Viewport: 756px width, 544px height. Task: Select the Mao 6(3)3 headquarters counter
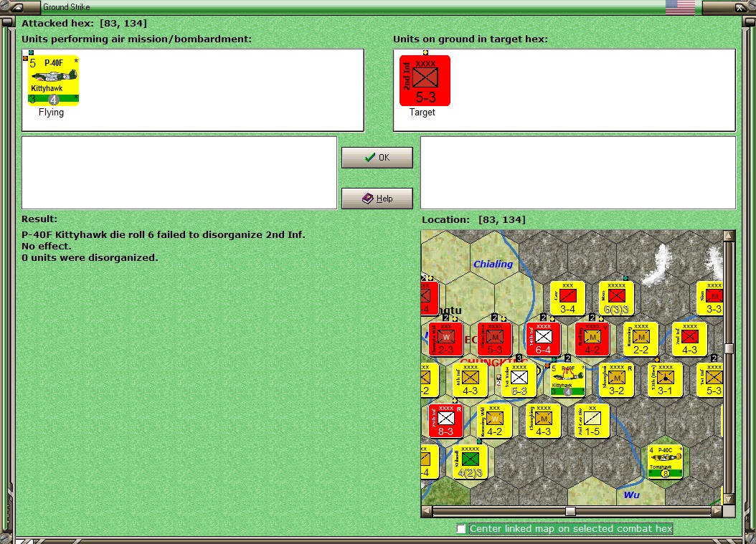pos(616,299)
